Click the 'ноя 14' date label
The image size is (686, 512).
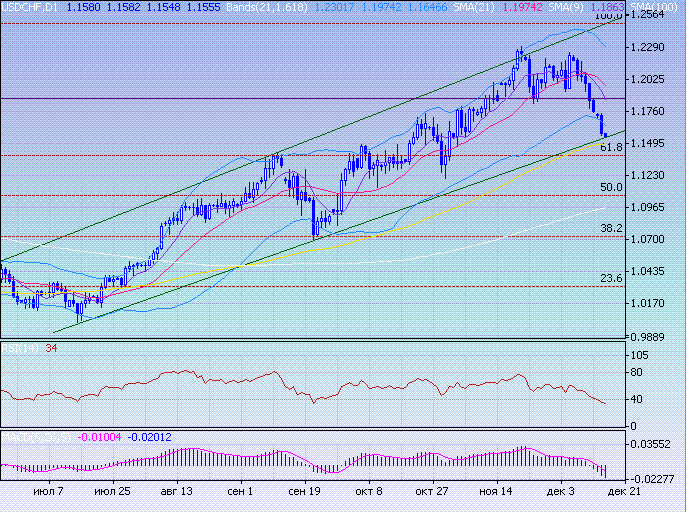495,492
